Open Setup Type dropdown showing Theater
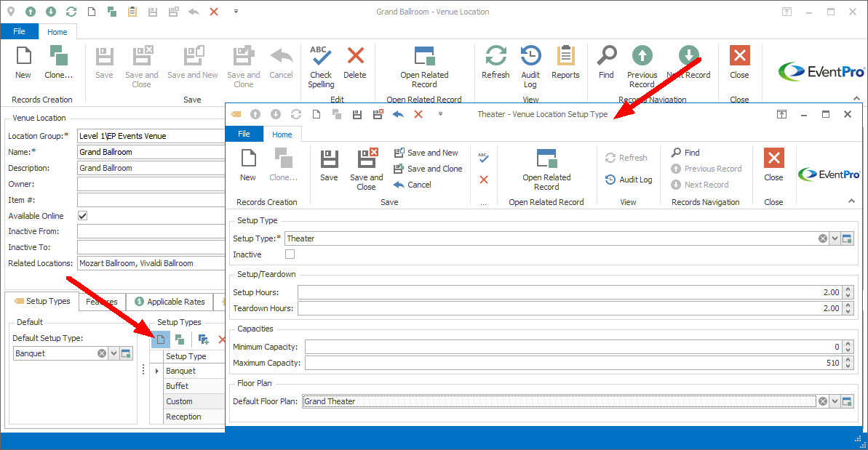868x450 pixels. point(835,239)
